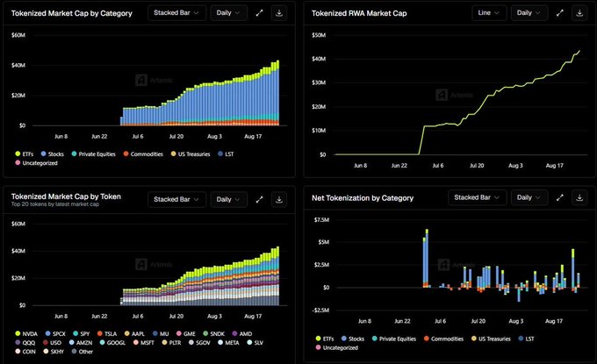Toggle the SNDK token legend entry
597x364 pixels.
click(213, 333)
